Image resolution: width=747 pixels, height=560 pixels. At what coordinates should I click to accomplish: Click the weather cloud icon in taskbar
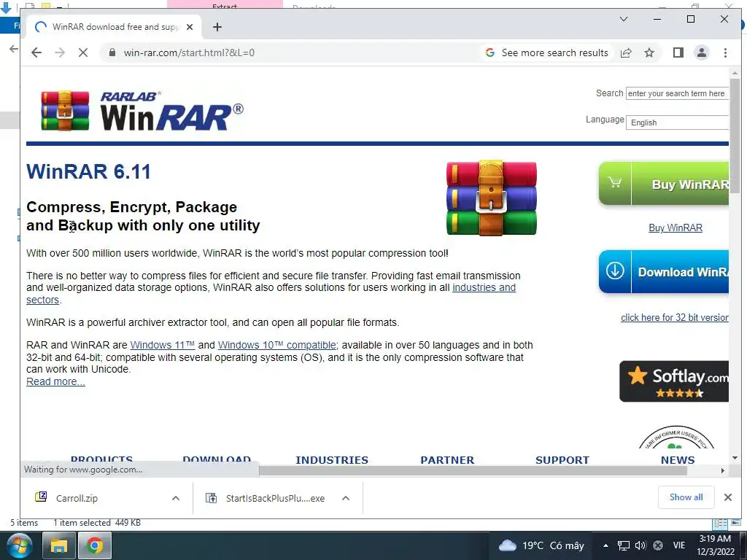[x=508, y=545]
